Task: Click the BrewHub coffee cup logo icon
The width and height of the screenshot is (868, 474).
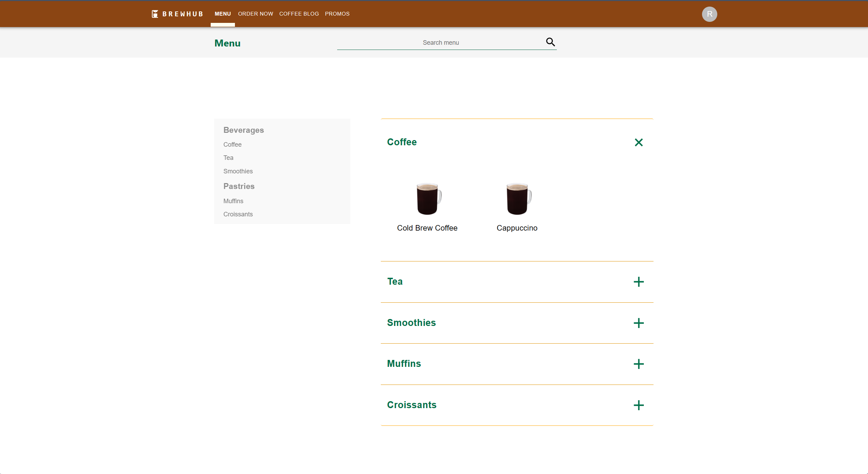Action: pyautogui.click(x=155, y=14)
